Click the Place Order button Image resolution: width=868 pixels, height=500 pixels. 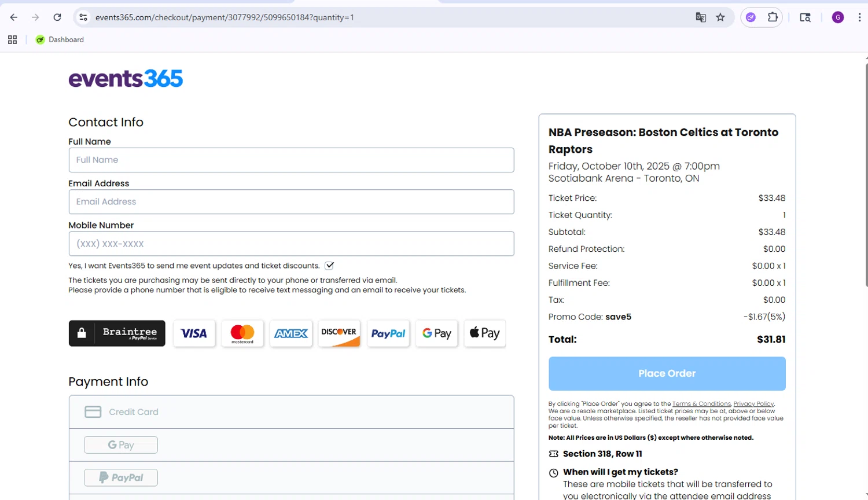click(667, 374)
